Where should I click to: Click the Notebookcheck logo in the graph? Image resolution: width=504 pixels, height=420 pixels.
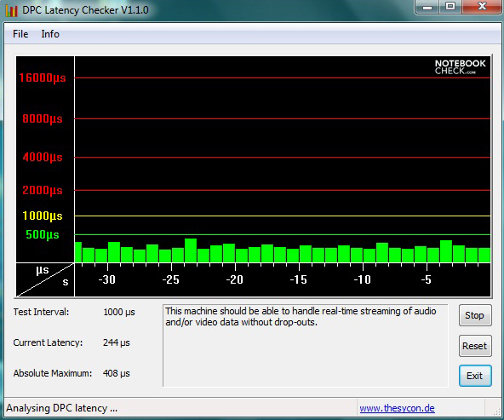[460, 67]
